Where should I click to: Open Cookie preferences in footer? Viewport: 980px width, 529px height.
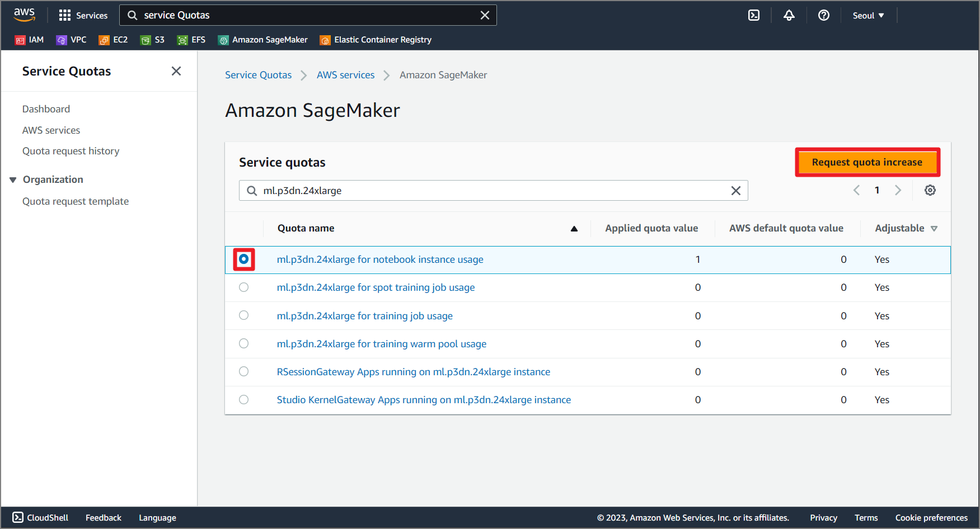(x=931, y=518)
